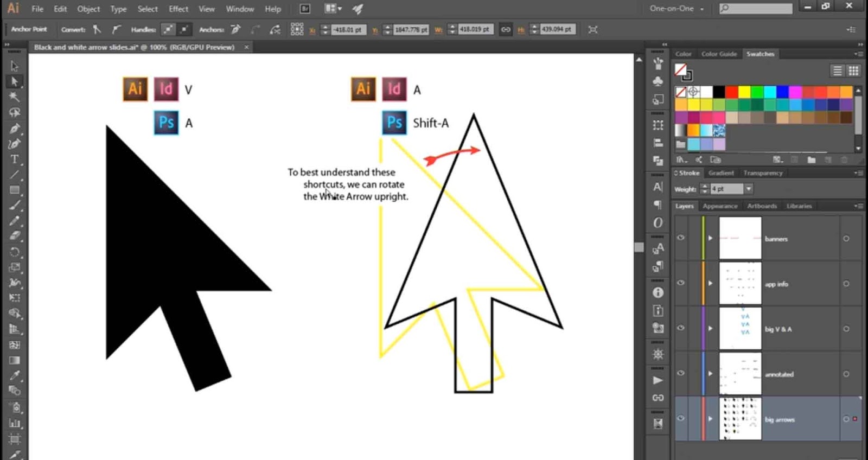Screen dimensions: 868x460
Task: Open the Libraries panel tab
Action: (799, 206)
